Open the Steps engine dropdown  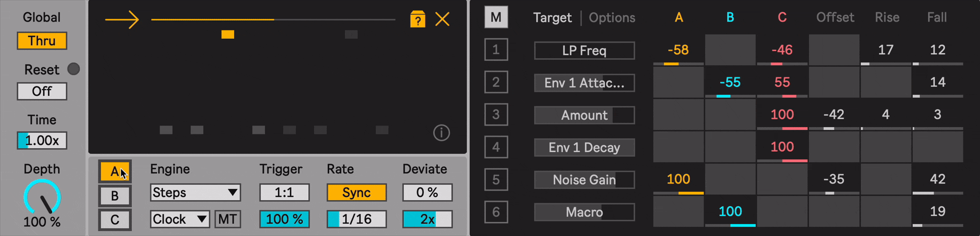point(195,192)
